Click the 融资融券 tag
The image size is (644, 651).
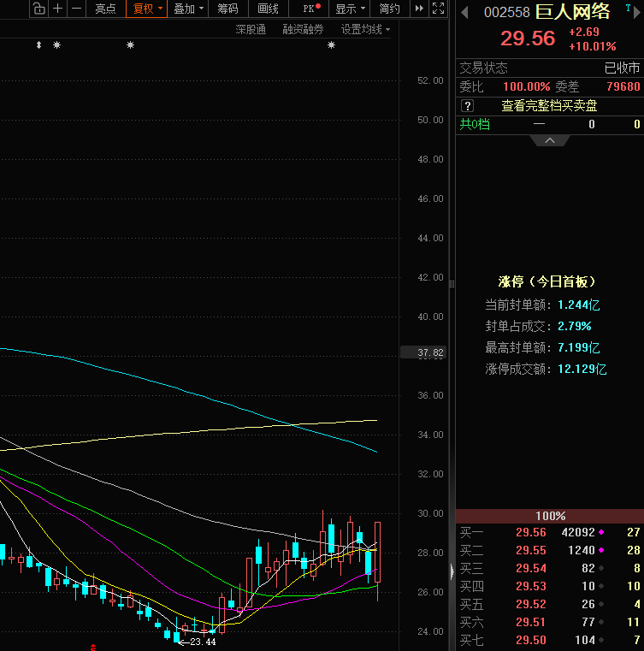[303, 29]
